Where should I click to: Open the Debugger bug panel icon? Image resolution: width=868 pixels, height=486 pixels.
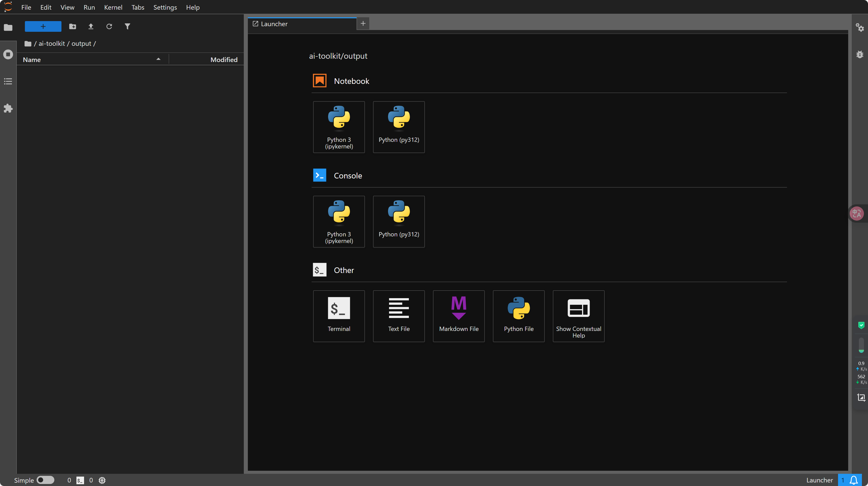(860, 54)
